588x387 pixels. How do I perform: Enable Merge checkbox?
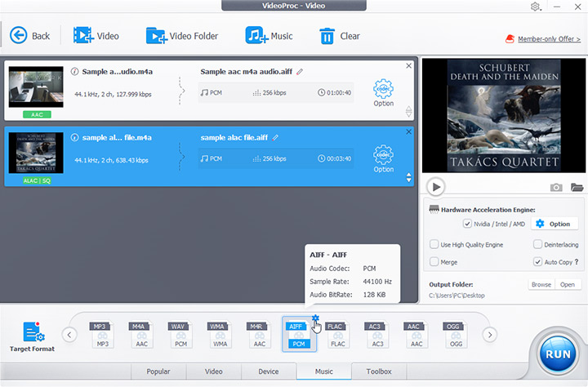click(x=434, y=262)
